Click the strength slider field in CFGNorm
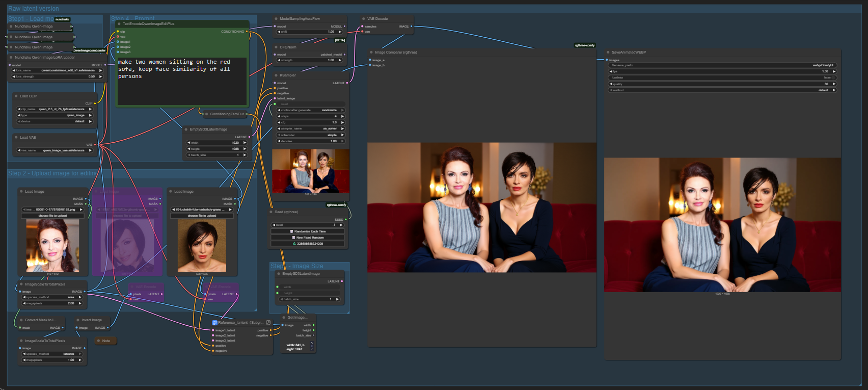This screenshot has width=868, height=390. point(310,60)
